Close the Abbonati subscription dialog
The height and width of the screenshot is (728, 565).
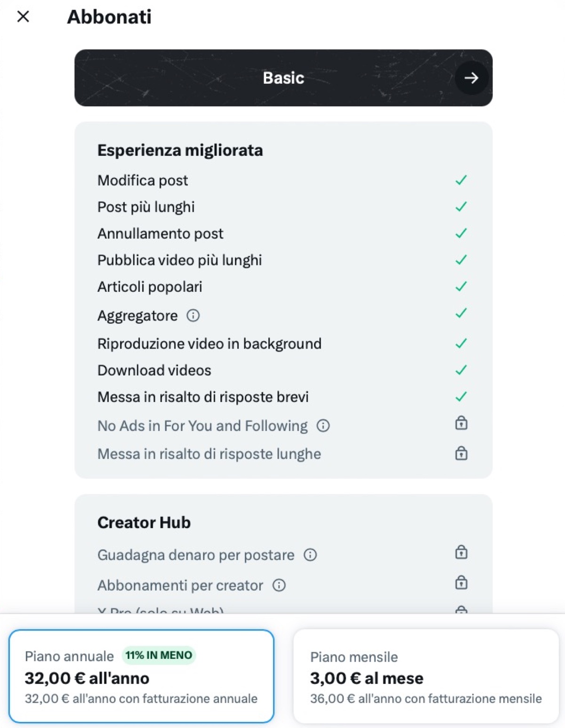23,16
